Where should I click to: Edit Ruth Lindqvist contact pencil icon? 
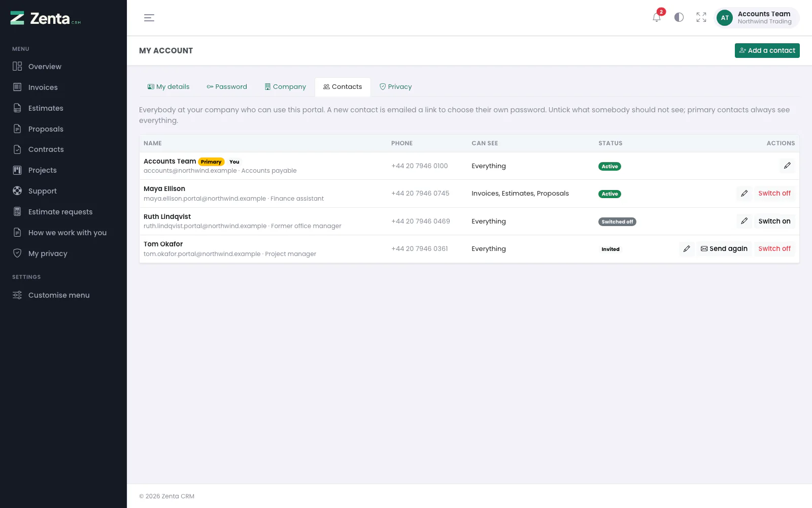coord(744,221)
